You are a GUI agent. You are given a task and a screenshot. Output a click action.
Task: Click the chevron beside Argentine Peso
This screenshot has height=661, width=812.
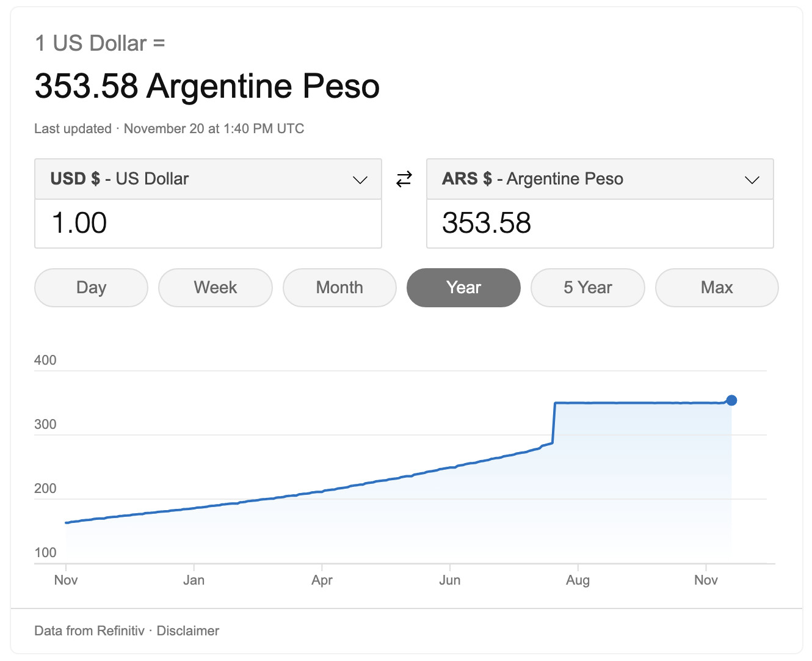pyautogui.click(x=752, y=180)
